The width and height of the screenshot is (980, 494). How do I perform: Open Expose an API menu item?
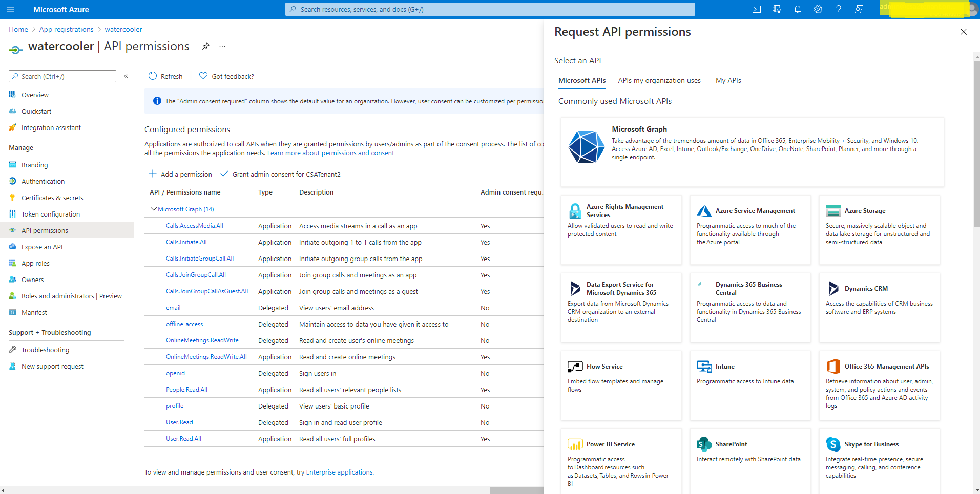coord(42,247)
